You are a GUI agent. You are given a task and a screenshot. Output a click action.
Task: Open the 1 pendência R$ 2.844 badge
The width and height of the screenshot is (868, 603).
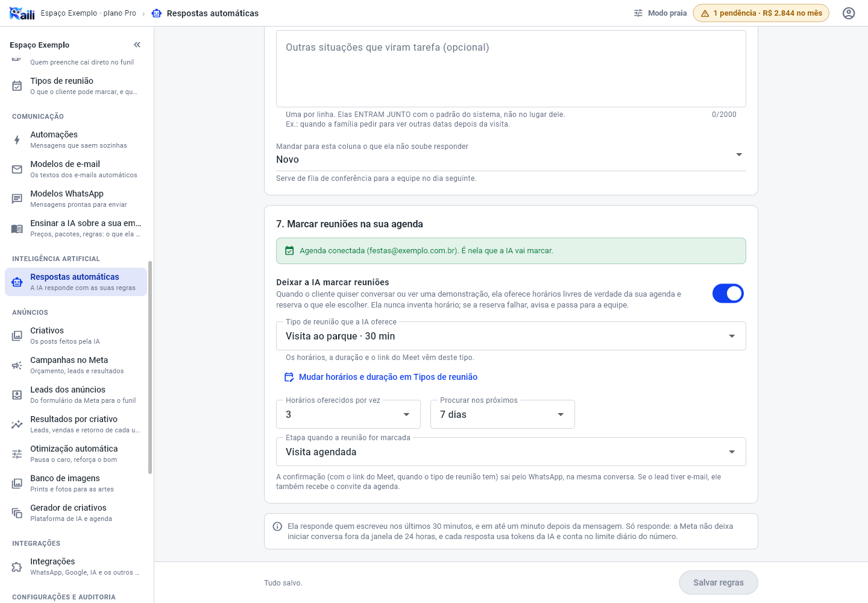[x=761, y=13]
